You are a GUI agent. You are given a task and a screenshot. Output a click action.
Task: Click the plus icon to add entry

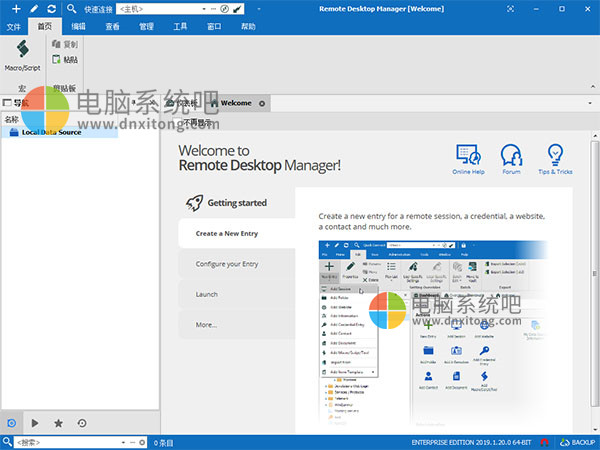pos(13,8)
